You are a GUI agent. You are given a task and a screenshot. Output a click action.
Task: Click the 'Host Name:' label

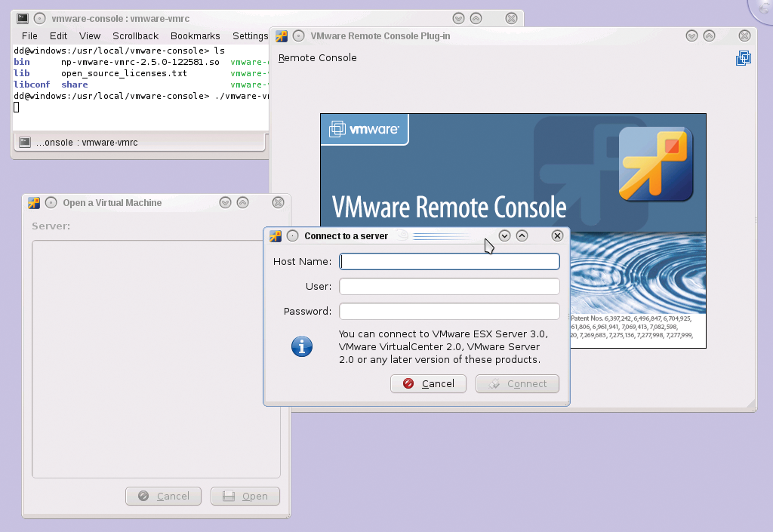[302, 262]
